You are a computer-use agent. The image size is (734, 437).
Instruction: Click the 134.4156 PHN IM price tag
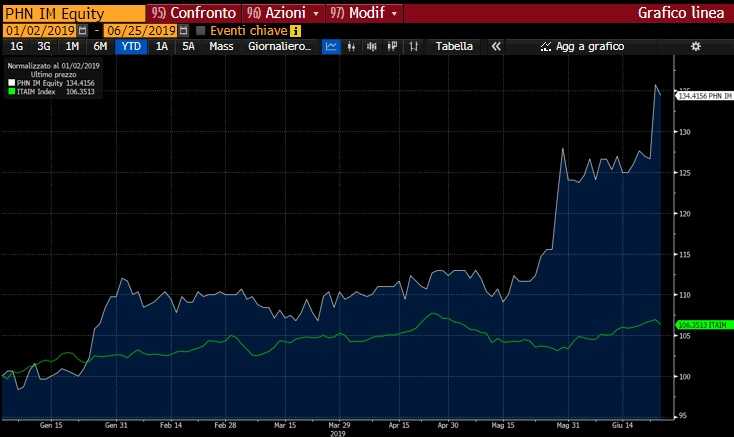point(705,96)
